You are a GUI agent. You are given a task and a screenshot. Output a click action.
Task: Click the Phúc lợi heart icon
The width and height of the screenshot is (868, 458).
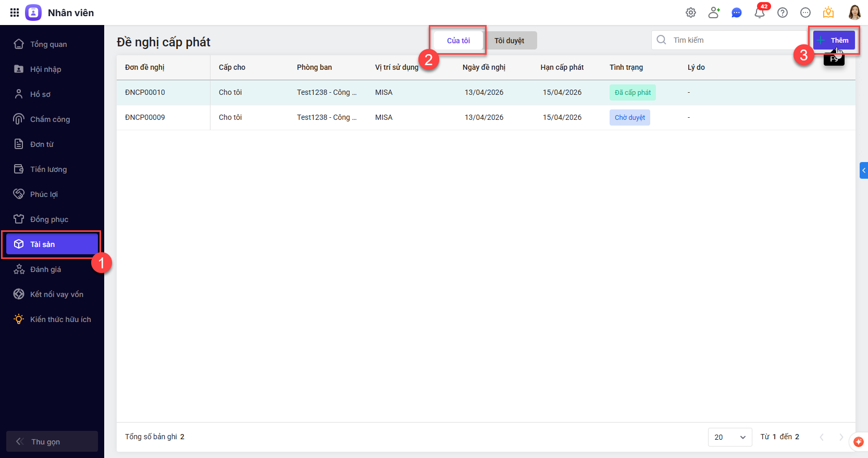pos(19,194)
